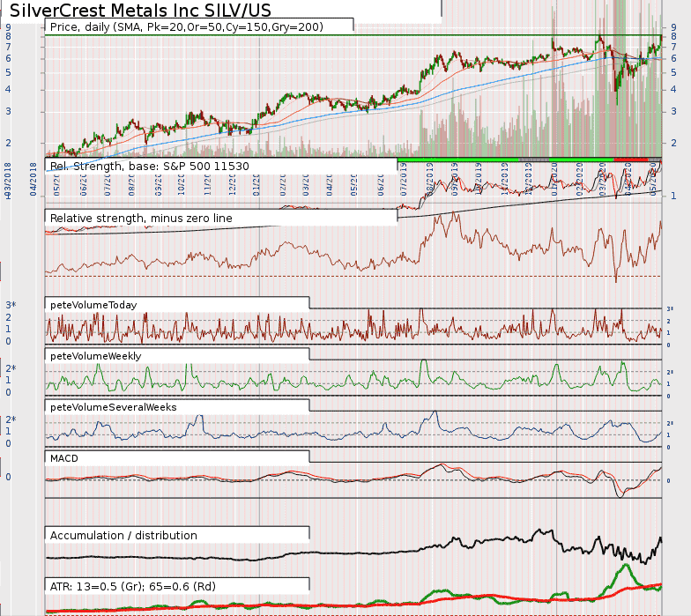This screenshot has height=616, width=691.
Task: Select the peteVolumeSeveralWeeks panel label
Action: pyautogui.click(x=113, y=407)
